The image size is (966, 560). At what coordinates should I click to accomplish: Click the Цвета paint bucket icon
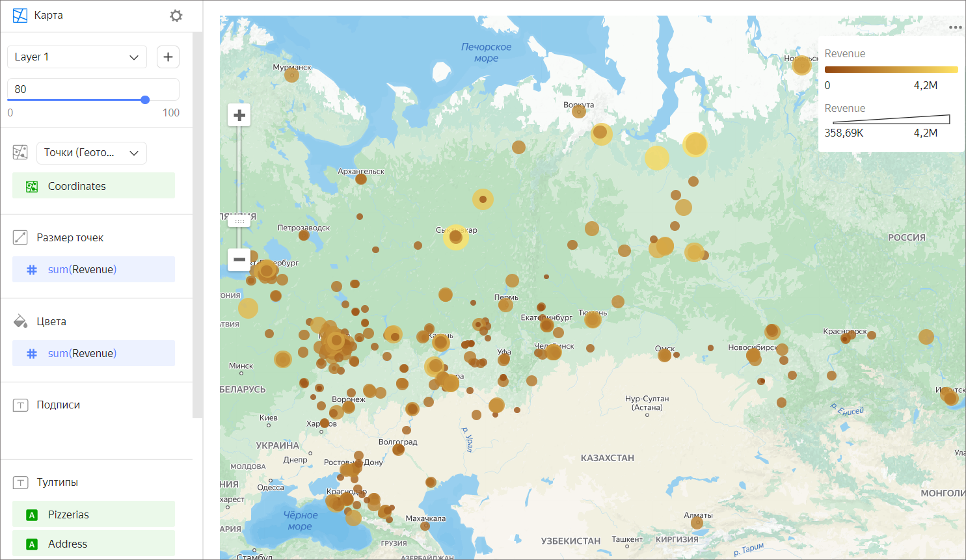[x=20, y=321]
